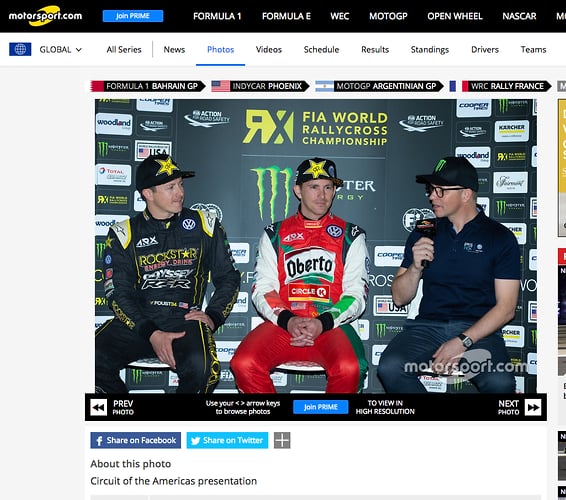Click 'Circuit of the Americas presentation' caption
566x500 pixels.
coord(174,481)
